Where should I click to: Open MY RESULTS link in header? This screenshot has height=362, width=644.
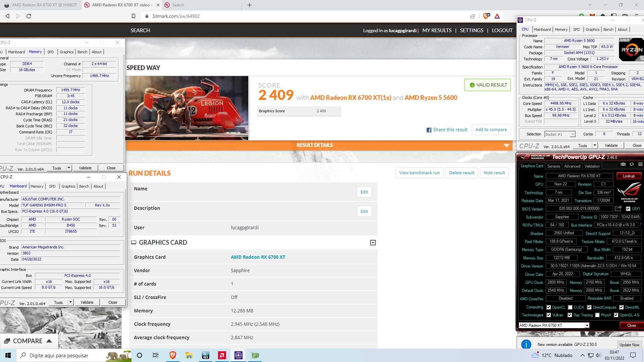pos(437,31)
